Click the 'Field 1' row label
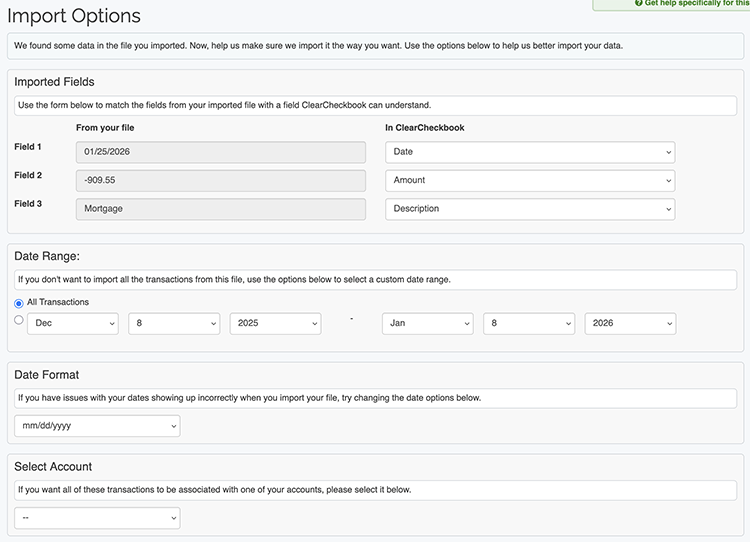750x542 pixels. (x=28, y=147)
